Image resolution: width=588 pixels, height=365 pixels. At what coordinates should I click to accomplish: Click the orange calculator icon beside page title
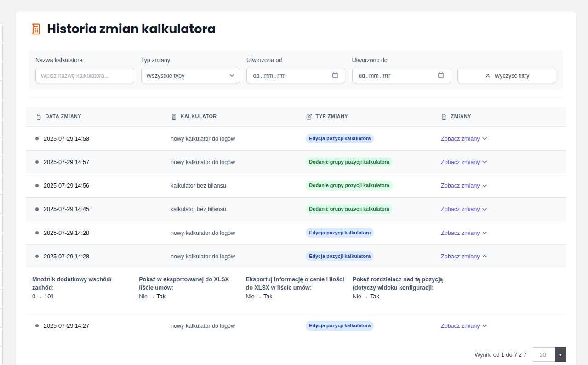36,29
